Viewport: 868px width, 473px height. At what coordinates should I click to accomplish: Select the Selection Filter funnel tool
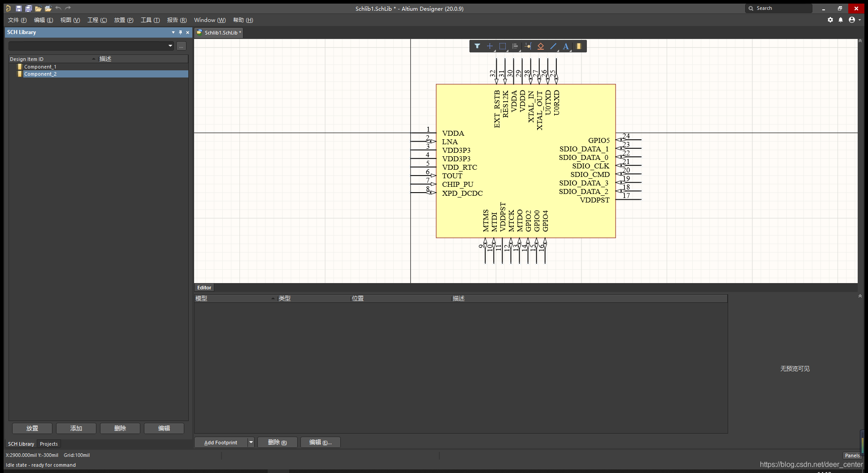[x=477, y=46]
